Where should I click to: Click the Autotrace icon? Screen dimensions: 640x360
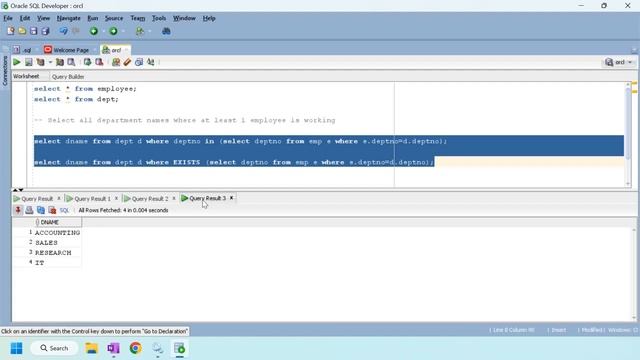point(60,62)
